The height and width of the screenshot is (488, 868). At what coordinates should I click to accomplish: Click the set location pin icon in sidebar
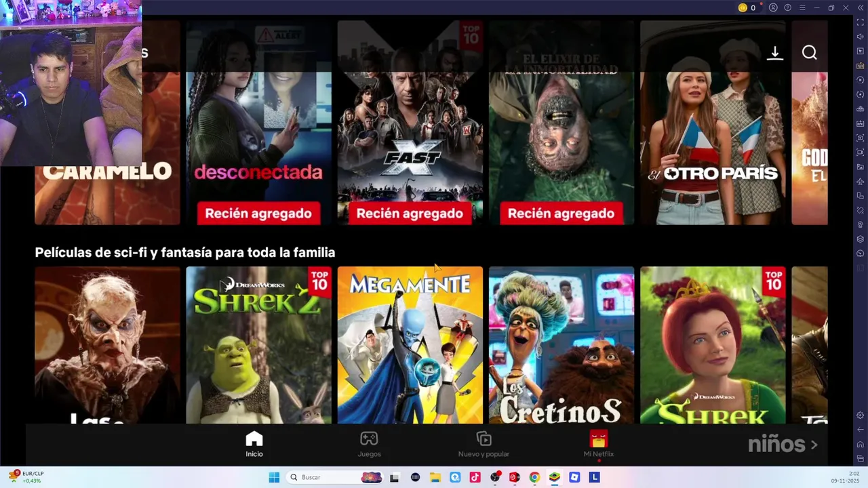(861, 224)
